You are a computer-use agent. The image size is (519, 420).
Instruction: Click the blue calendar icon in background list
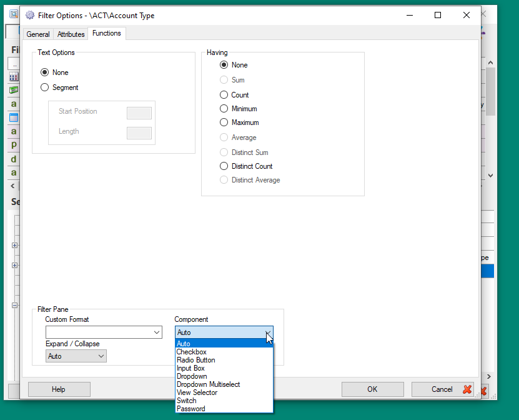pos(14,117)
